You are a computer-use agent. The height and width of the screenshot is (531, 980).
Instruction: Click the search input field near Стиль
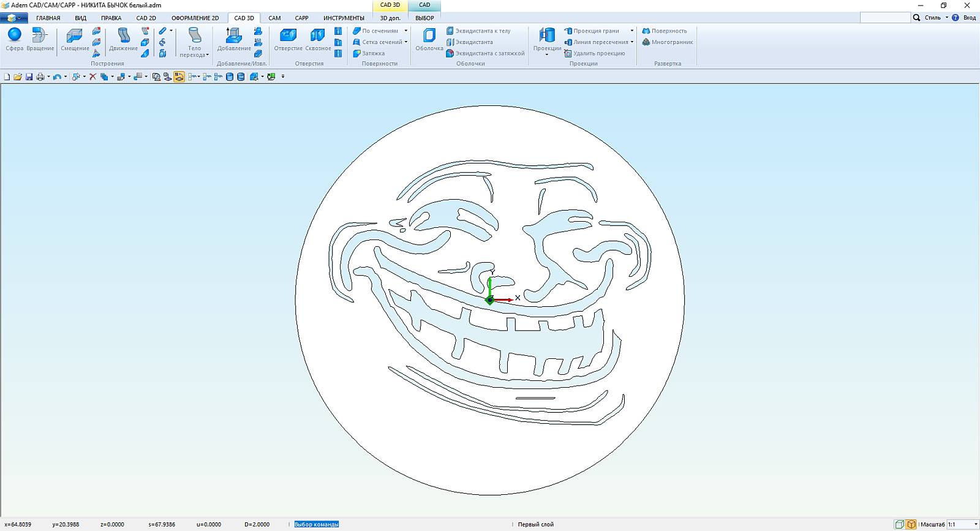(885, 18)
